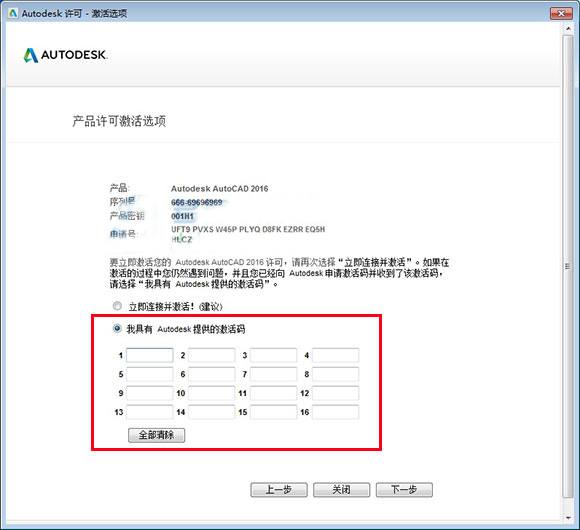Click the serial number 666-69696969
Screen dimensions: 580x530
(196, 202)
